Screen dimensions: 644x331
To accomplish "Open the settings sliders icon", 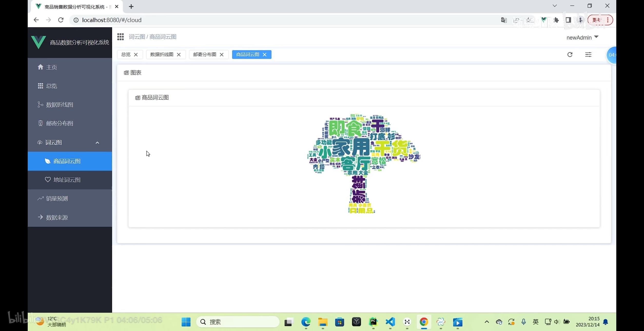I will tap(588, 54).
